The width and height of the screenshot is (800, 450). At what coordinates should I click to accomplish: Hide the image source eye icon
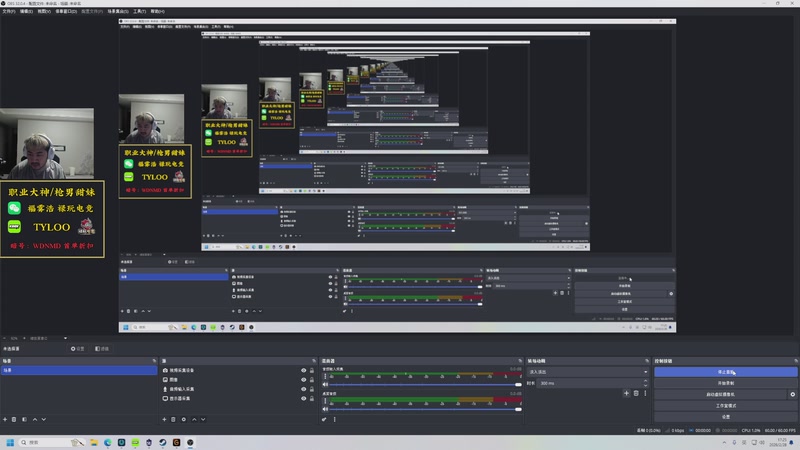coord(304,380)
